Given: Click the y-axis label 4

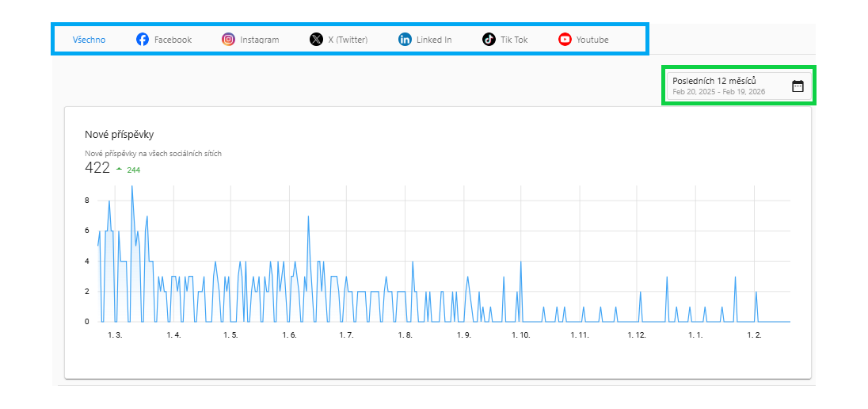Looking at the screenshot, I should [x=87, y=261].
